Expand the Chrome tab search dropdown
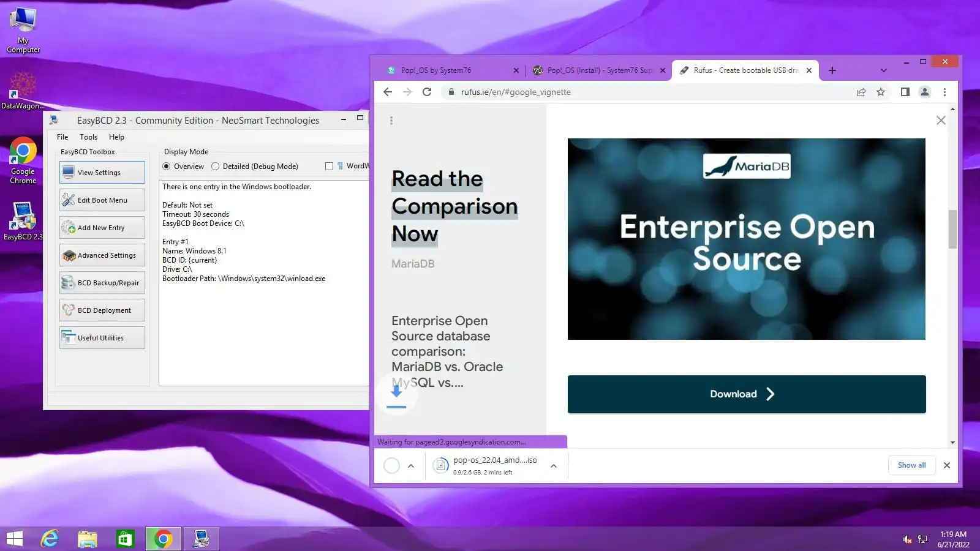Viewport: 980px width, 551px height. coord(883,70)
